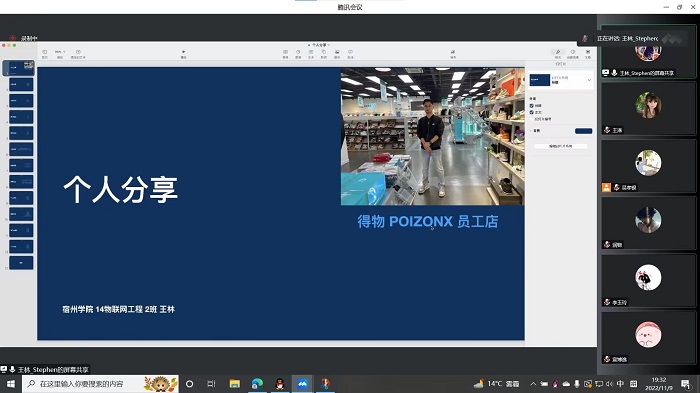This screenshot has height=393, width=700.
Task: Switch to the Animate inspector tab
Action: pos(573,54)
